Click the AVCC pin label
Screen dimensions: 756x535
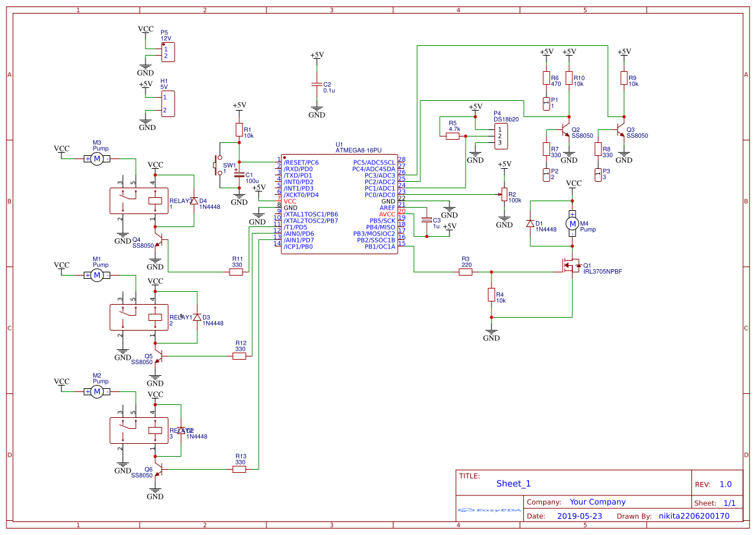point(387,213)
